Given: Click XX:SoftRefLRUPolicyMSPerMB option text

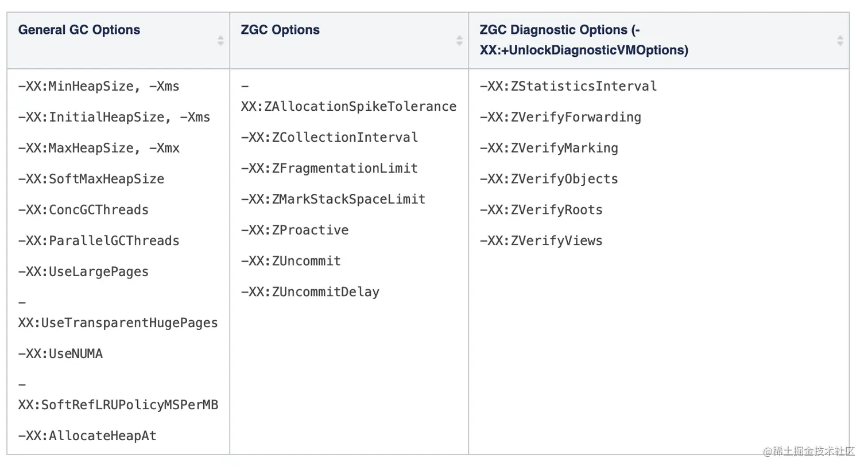Looking at the screenshot, I should 118,405.
